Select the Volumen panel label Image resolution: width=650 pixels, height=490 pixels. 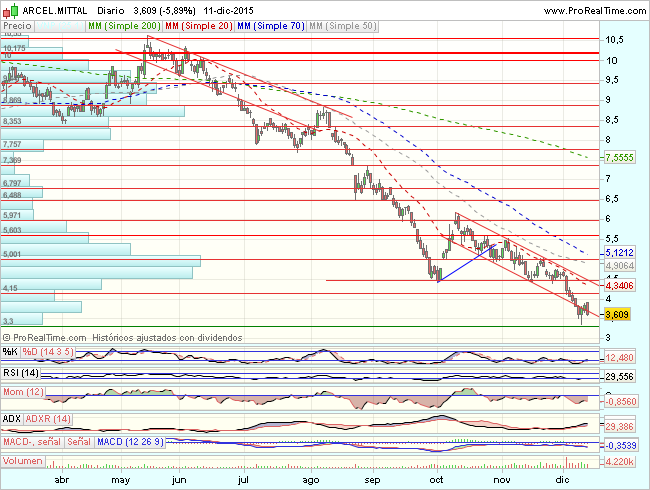pos(23,461)
